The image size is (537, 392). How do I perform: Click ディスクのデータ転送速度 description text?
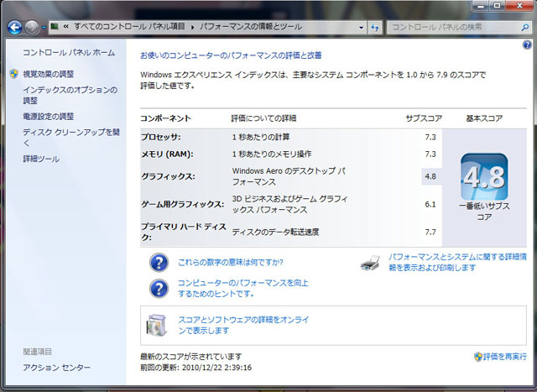tap(276, 232)
